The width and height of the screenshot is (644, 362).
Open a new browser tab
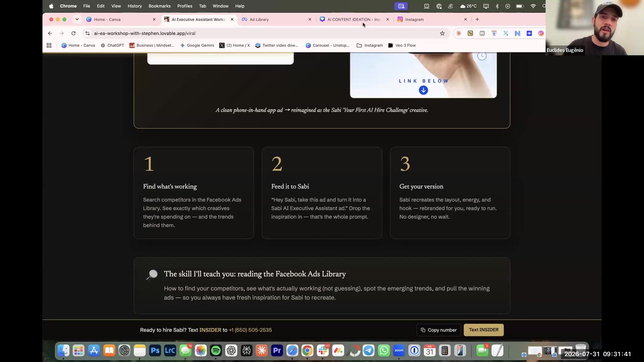pyautogui.click(x=477, y=19)
